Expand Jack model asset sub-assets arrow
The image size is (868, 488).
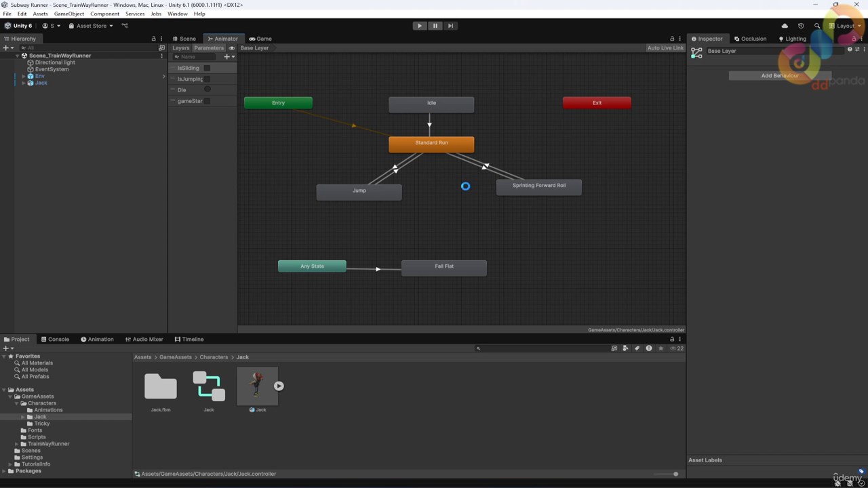coord(279,386)
